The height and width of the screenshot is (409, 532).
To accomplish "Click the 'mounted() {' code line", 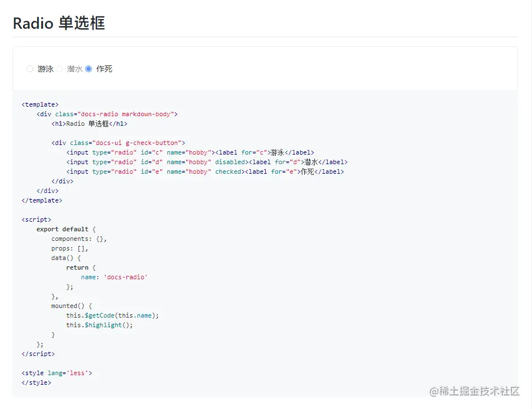I will pyautogui.click(x=72, y=306).
